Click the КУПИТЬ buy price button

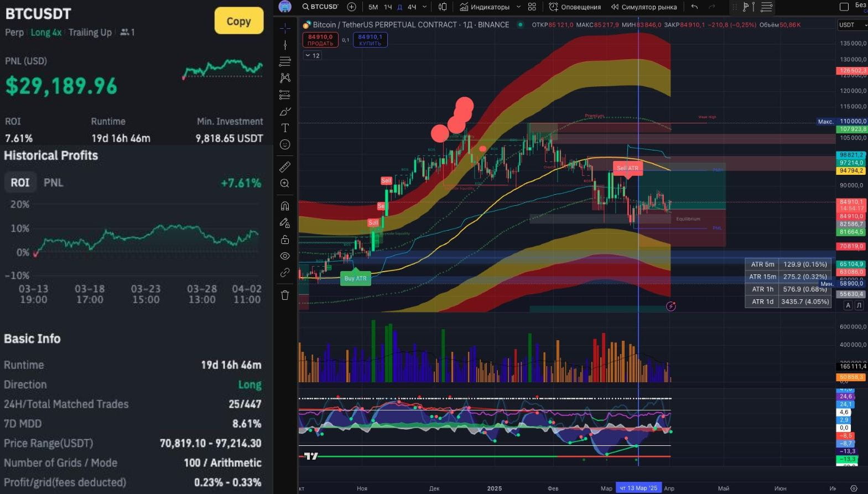pyautogui.click(x=370, y=40)
